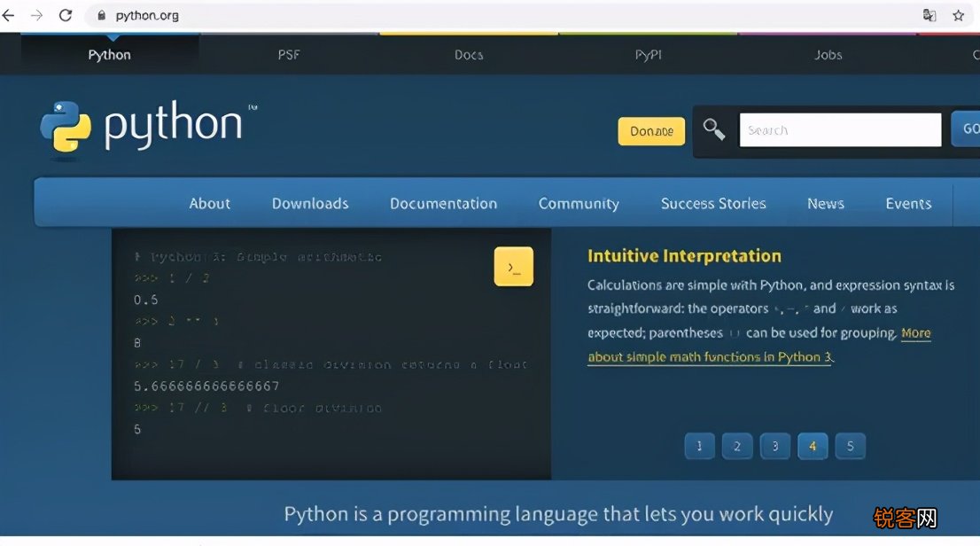The width and height of the screenshot is (980, 546).
Task: Click the Python logo
Action: (x=149, y=127)
